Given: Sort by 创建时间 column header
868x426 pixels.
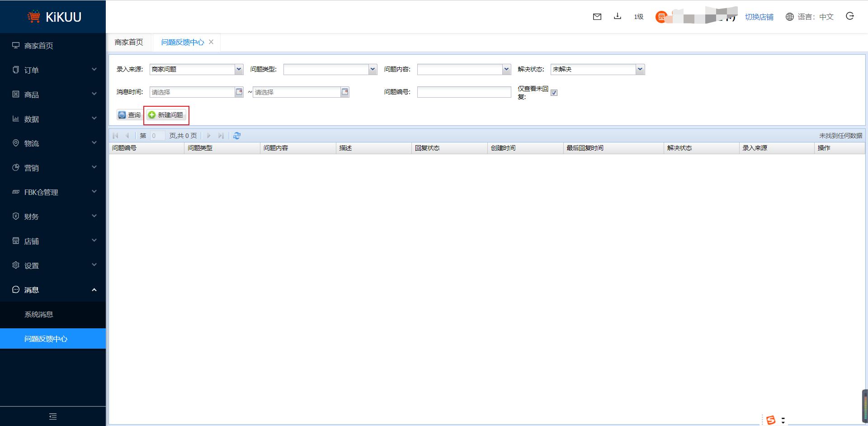Looking at the screenshot, I should (525, 148).
